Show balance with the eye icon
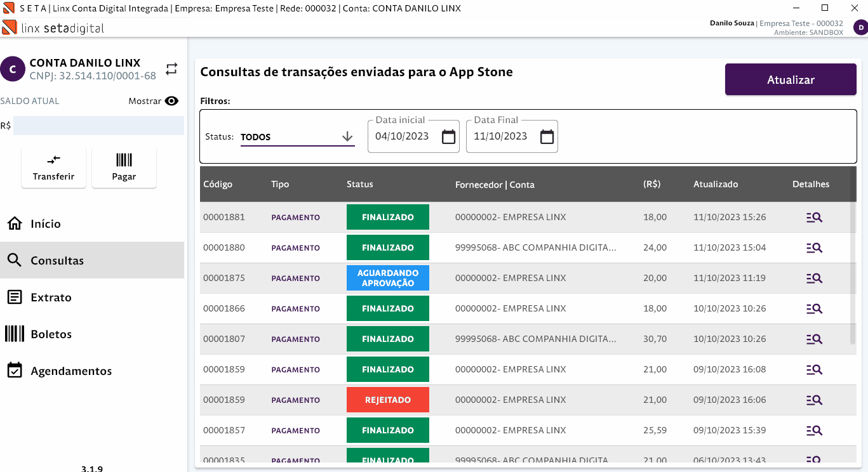The width and height of the screenshot is (868, 472). point(171,101)
